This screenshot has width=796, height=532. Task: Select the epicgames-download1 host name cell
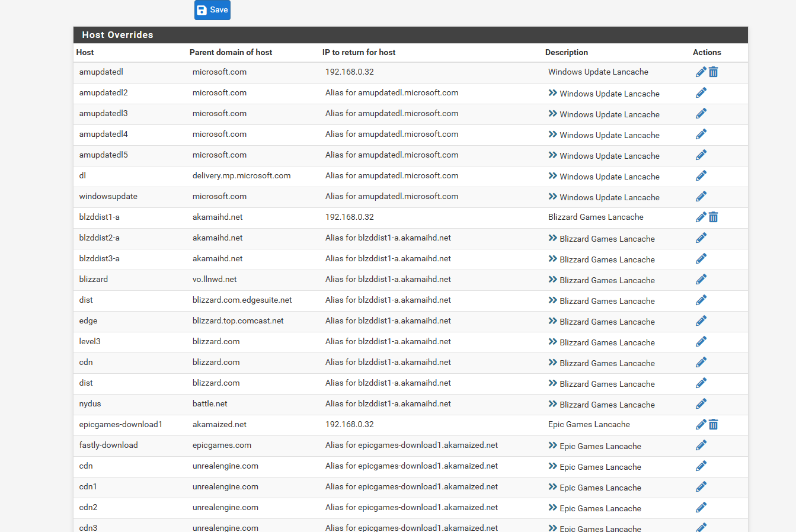[121, 424]
